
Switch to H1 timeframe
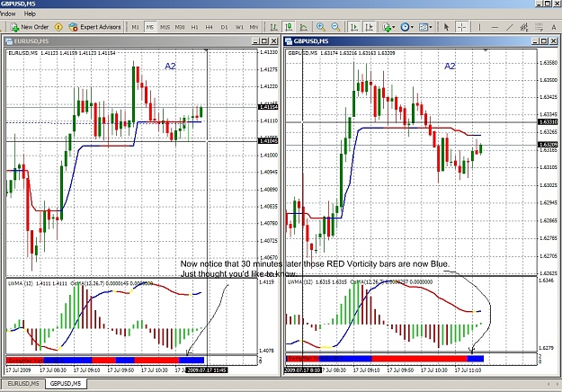coord(194,27)
